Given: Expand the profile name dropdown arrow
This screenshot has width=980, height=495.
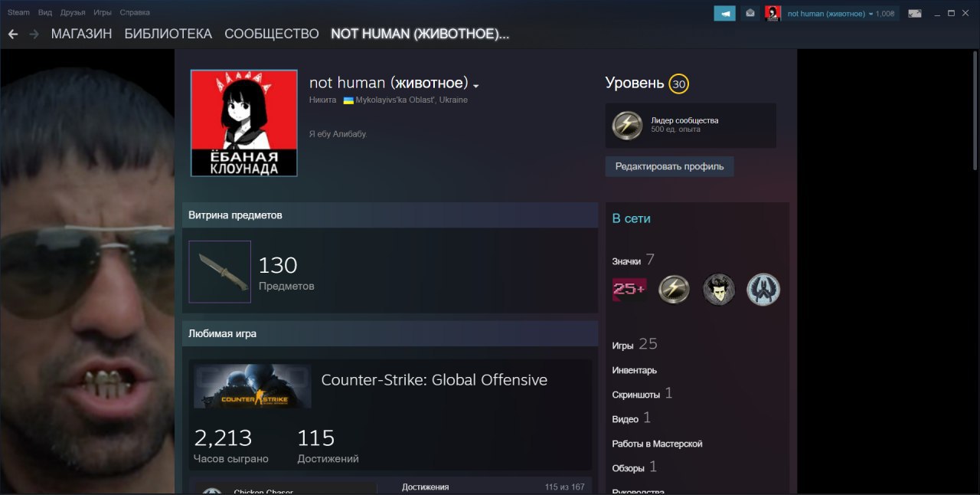Looking at the screenshot, I should (x=476, y=85).
